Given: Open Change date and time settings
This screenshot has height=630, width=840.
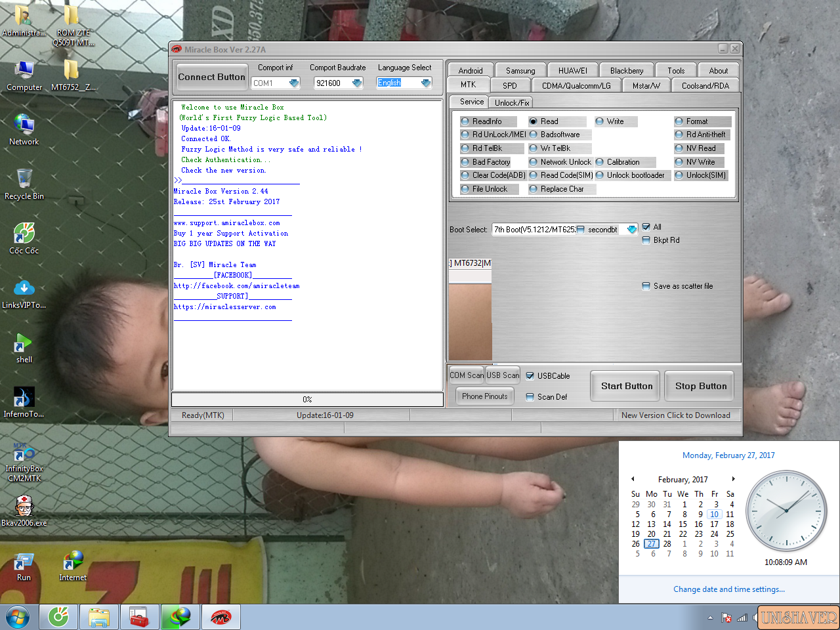Looking at the screenshot, I should tap(729, 589).
